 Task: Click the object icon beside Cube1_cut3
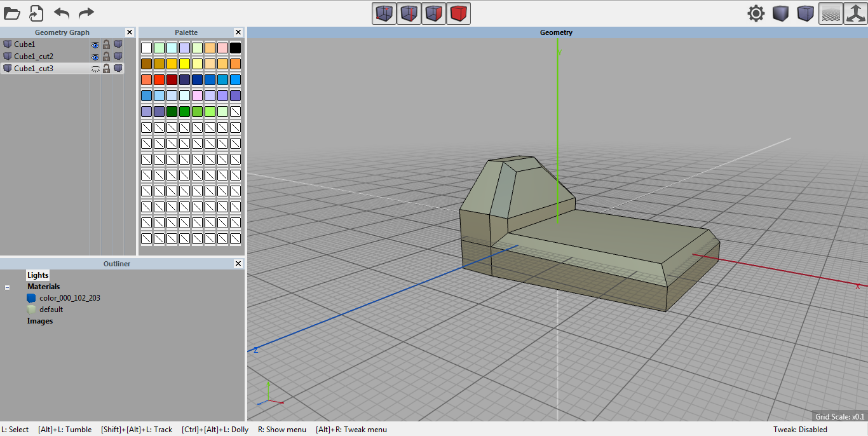click(x=8, y=68)
